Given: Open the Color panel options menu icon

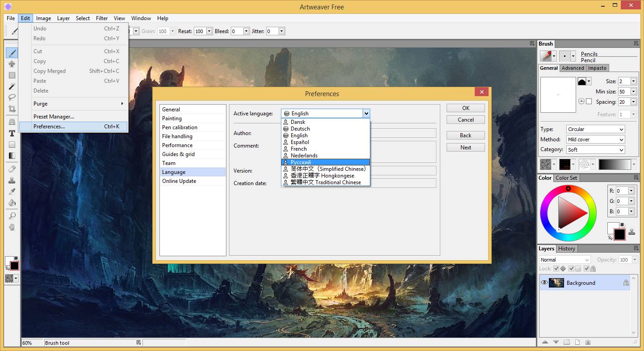Looking at the screenshot, I should (x=636, y=178).
